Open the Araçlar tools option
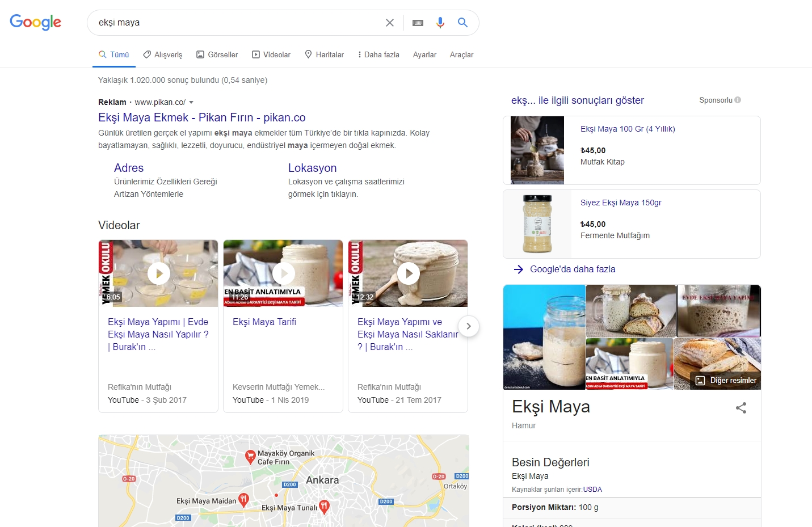 [x=461, y=54]
